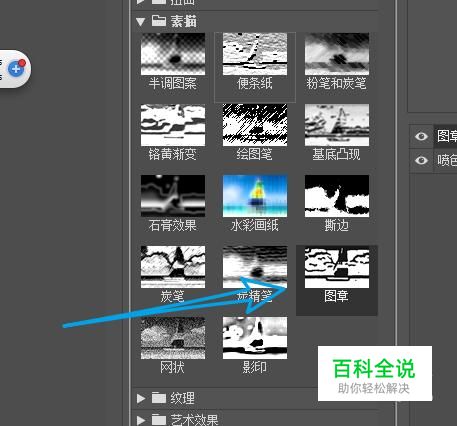
Task: Click the 素描 category label
Action: coord(184,21)
